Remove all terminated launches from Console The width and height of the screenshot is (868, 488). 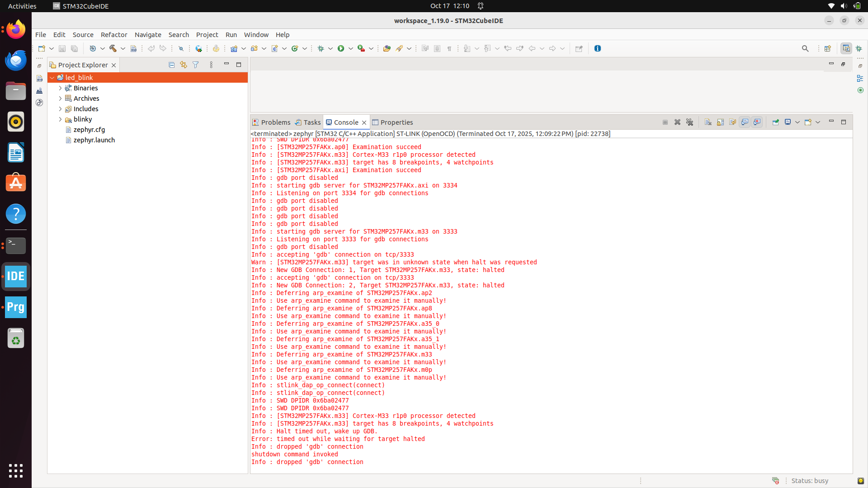690,122
